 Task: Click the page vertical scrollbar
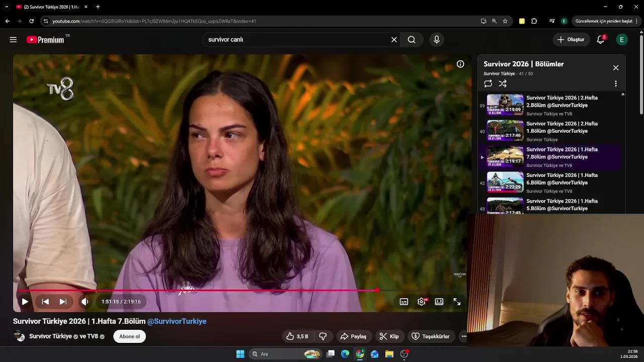[641, 75]
